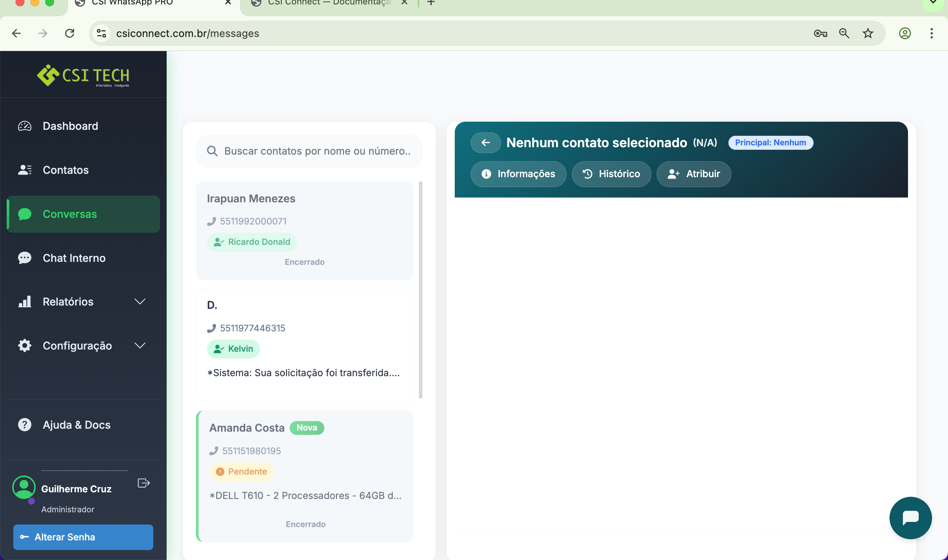948x560 pixels.
Task: Click the Dashboard gauge icon
Action: pos(25,126)
